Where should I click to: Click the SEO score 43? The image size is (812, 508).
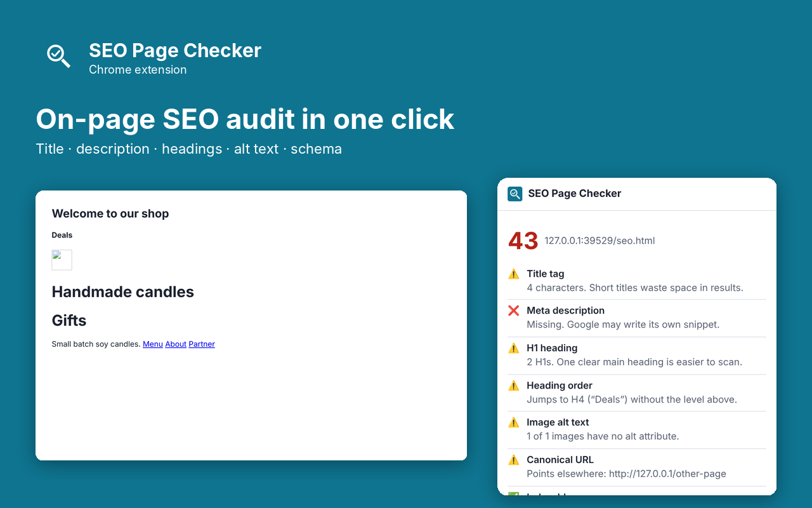pyautogui.click(x=523, y=241)
